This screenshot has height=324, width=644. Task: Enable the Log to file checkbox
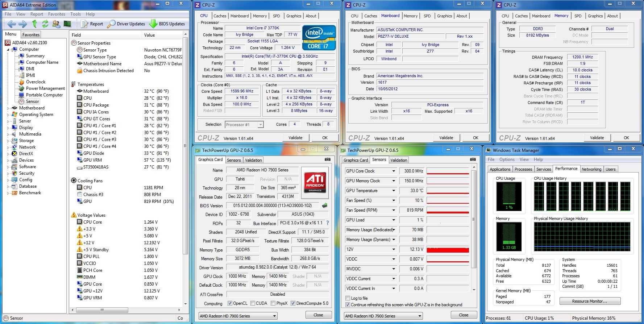pos(348,298)
